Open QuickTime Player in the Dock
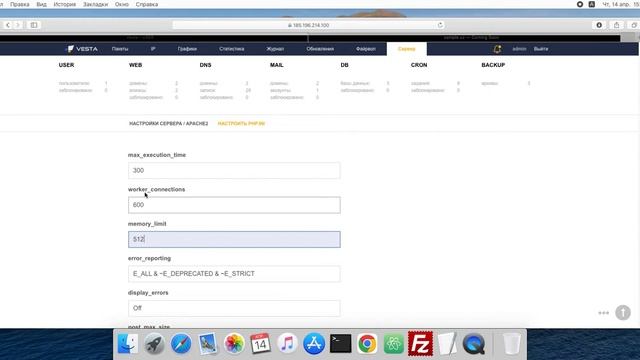Screen dimensions: 640x360 pos(474,344)
